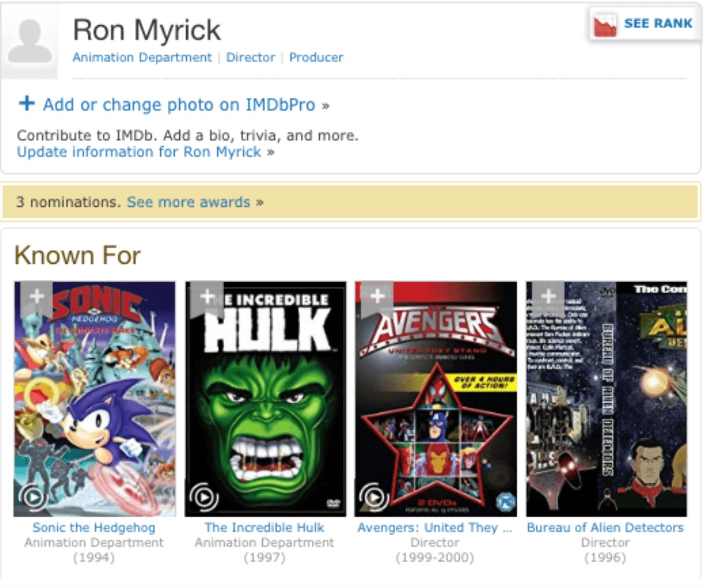This screenshot has height=588, width=703.
Task: Select the Animation Department category link
Action: [x=142, y=58]
